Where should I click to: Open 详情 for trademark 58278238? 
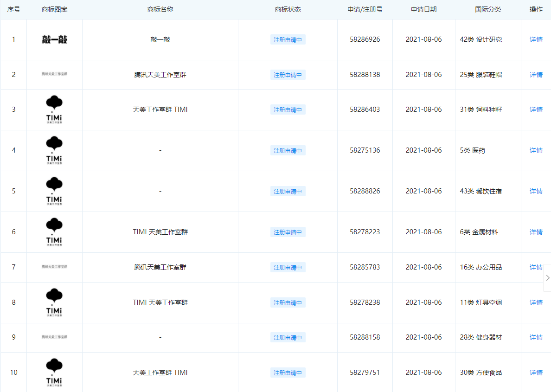[x=536, y=302]
